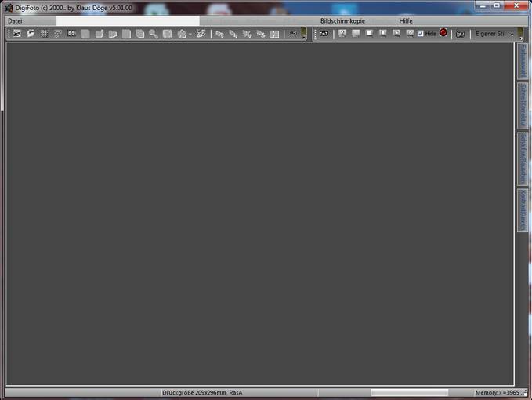This screenshot has height=400, width=532.
Task: Click the Druckgröße status bar text
Action: 202,392
